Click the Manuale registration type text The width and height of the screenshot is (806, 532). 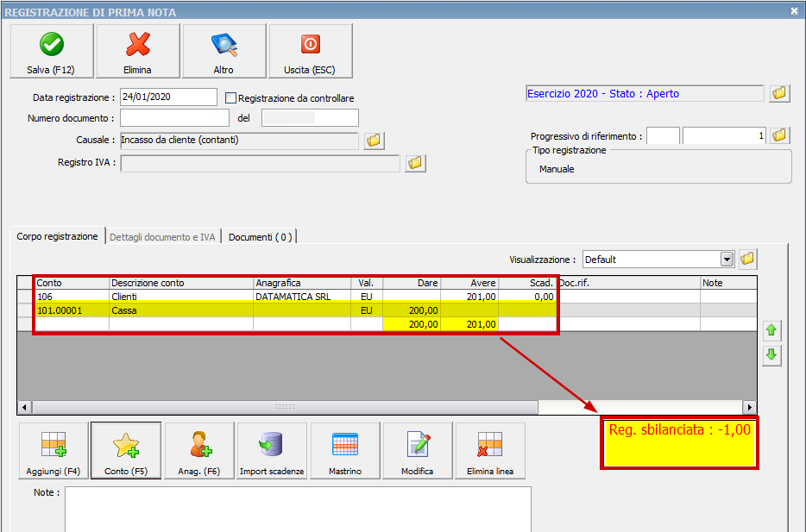pos(557,169)
